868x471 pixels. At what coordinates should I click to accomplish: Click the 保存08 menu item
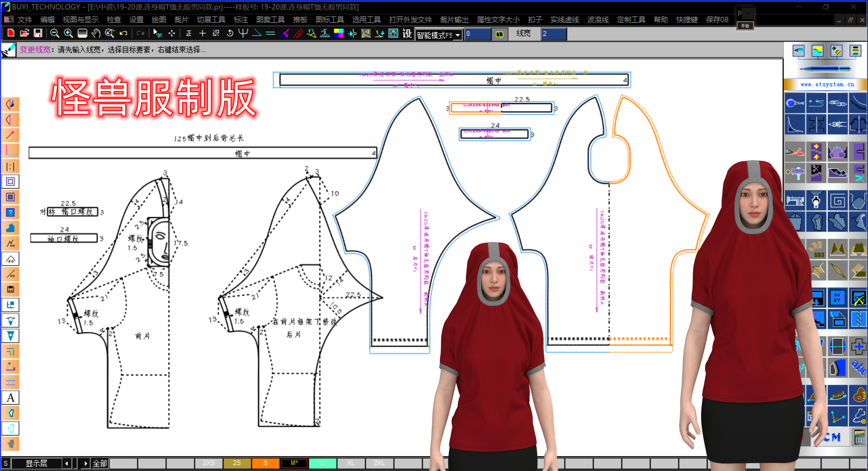pyautogui.click(x=717, y=20)
